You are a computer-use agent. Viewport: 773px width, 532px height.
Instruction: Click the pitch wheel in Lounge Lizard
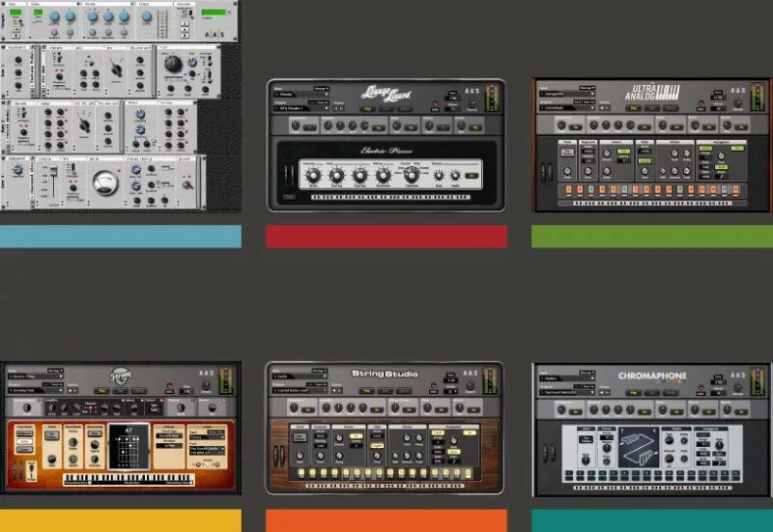[x=286, y=175]
